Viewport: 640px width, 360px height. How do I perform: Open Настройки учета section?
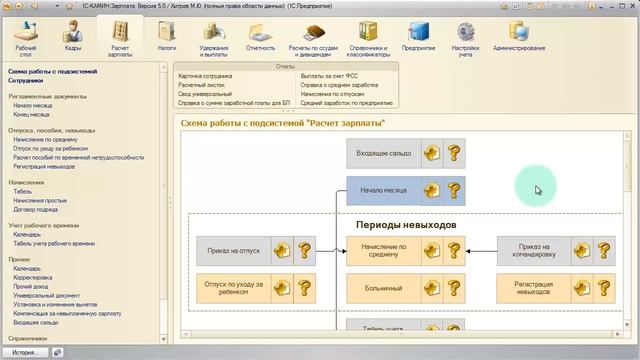465,39
